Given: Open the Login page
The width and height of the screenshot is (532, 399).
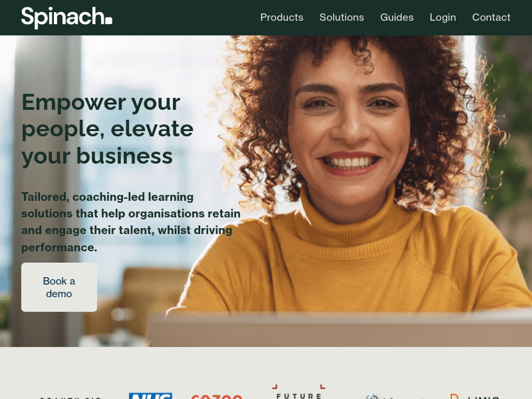Looking at the screenshot, I should (x=443, y=17).
